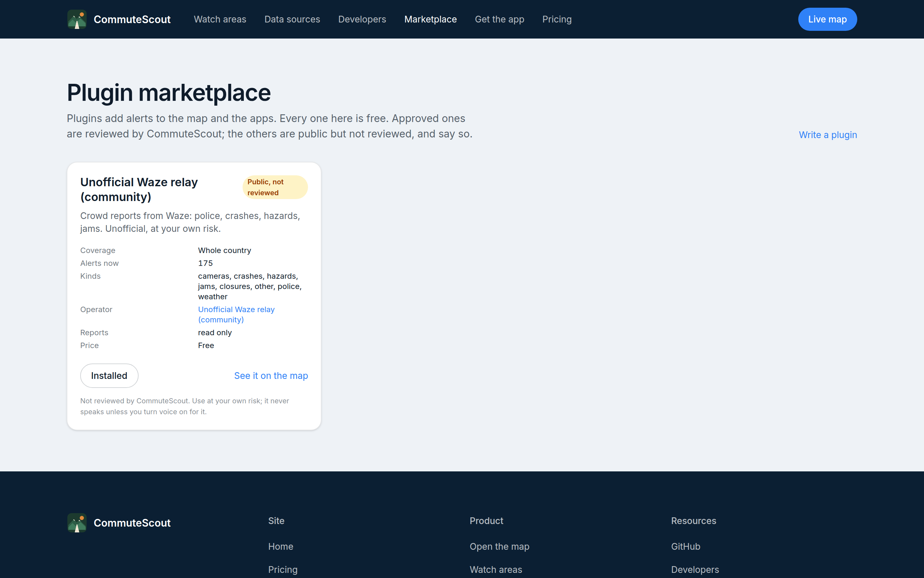Click the read only reports value
This screenshot has width=924, height=578.
pyautogui.click(x=215, y=333)
